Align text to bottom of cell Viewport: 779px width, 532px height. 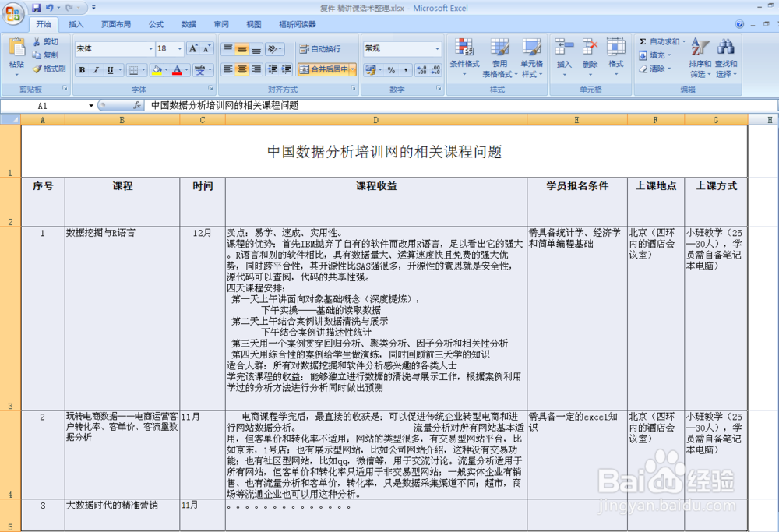[x=256, y=48]
